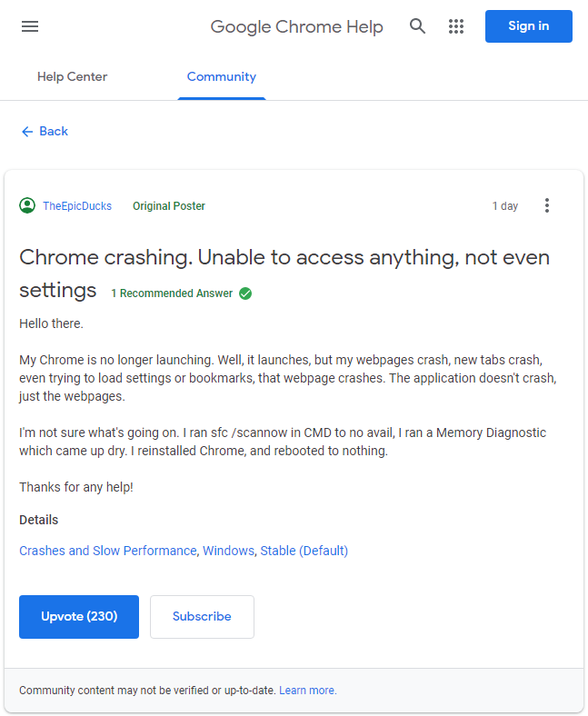
Task: Open the hamburger main menu
Action: click(x=30, y=26)
